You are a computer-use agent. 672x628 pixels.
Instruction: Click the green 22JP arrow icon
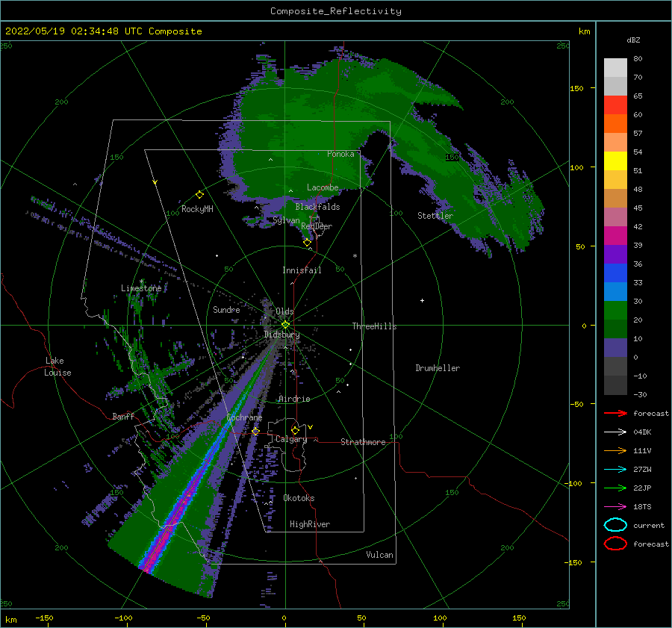[x=615, y=488]
